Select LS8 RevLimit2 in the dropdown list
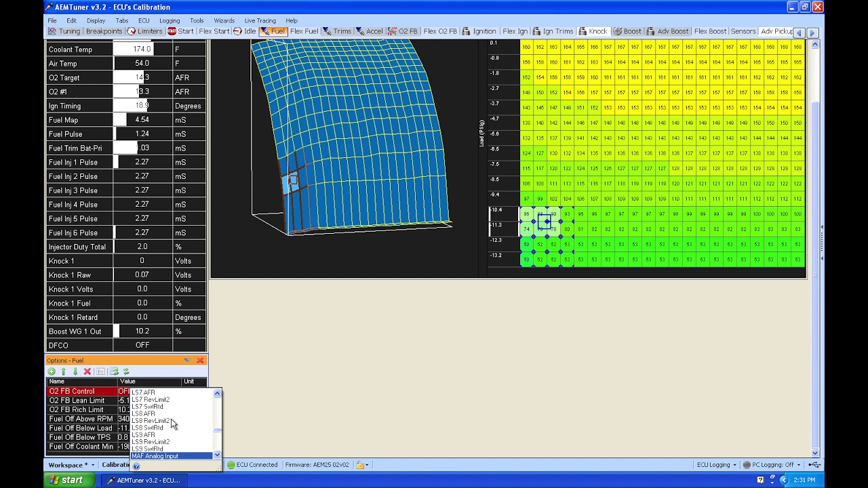 tap(172, 421)
